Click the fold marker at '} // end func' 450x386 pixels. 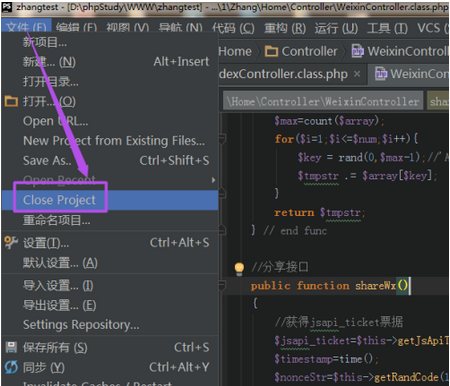point(222,229)
